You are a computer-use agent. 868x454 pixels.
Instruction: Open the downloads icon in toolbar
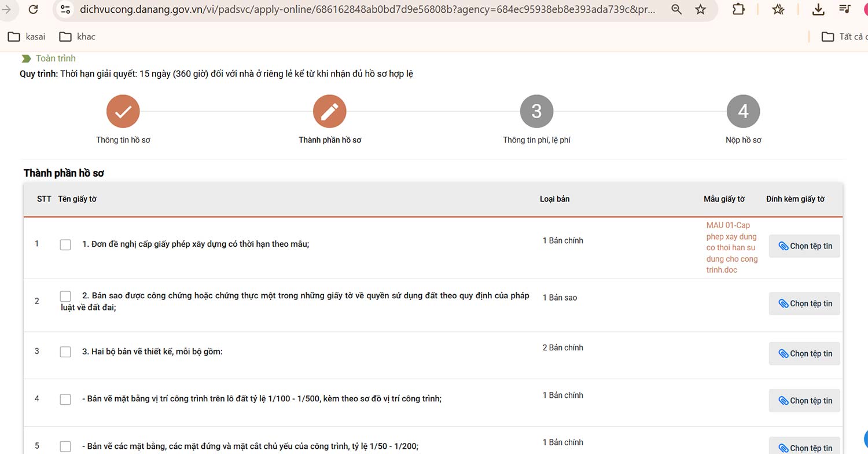click(818, 9)
